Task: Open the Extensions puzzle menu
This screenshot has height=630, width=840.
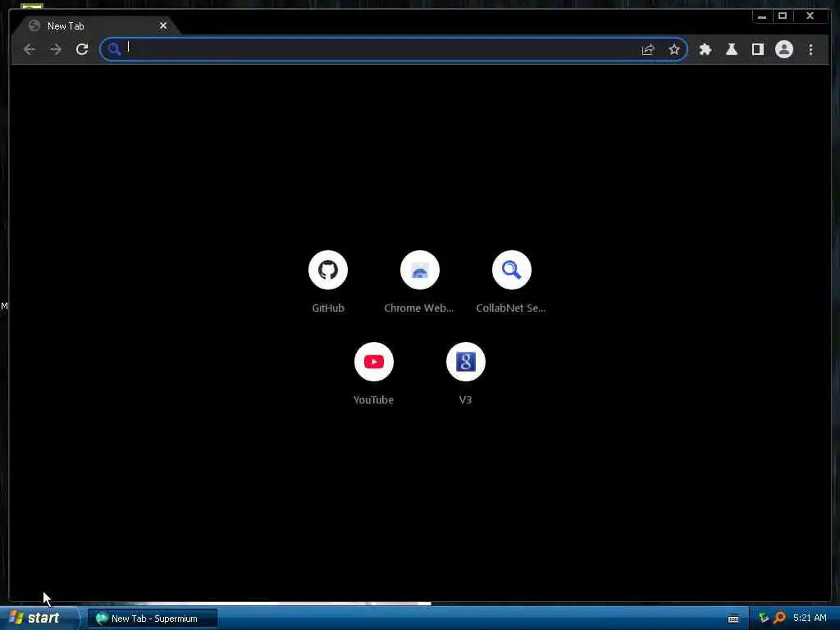Action: (705, 49)
